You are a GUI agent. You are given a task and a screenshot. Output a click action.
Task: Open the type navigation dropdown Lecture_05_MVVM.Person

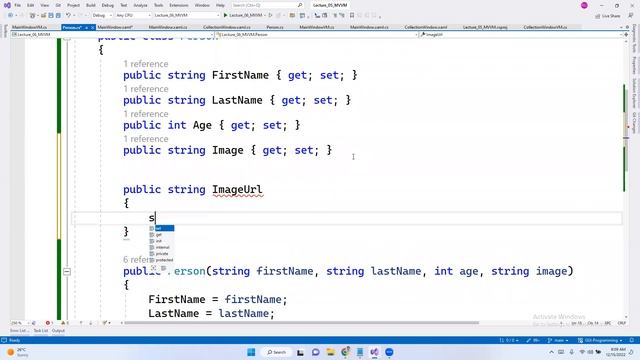317,35
